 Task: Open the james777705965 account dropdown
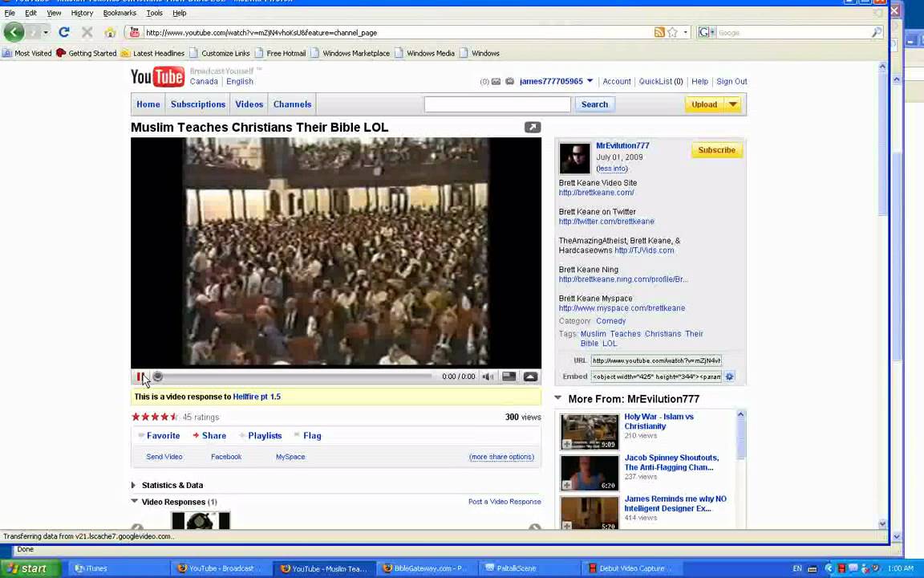(590, 81)
